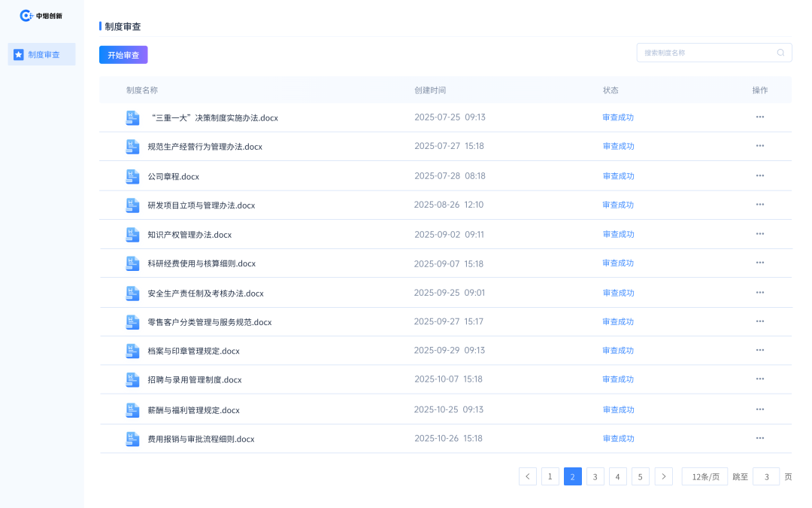
Task: Click file name 零售客户分类管理与服务规范.docx
Action: point(210,322)
